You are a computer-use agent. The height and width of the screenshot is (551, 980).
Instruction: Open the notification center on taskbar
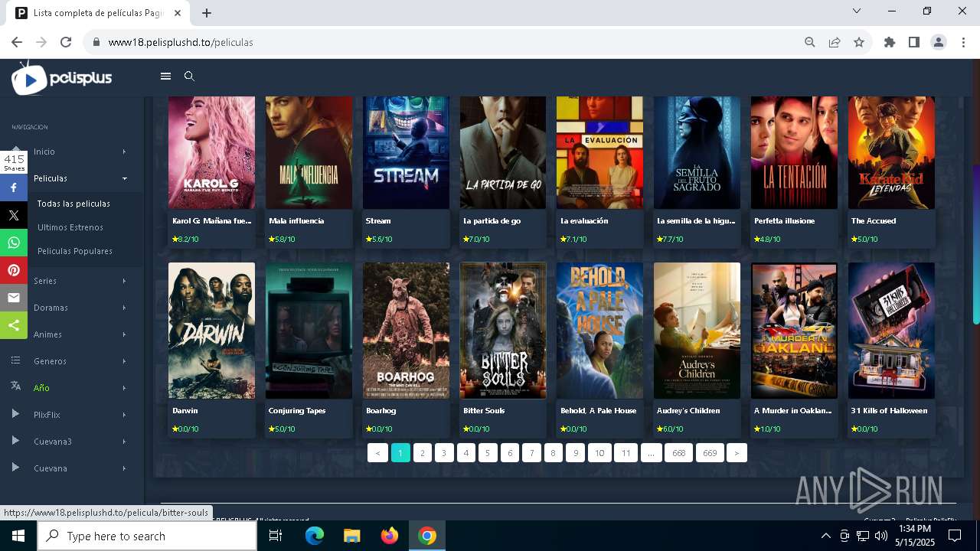(x=954, y=536)
